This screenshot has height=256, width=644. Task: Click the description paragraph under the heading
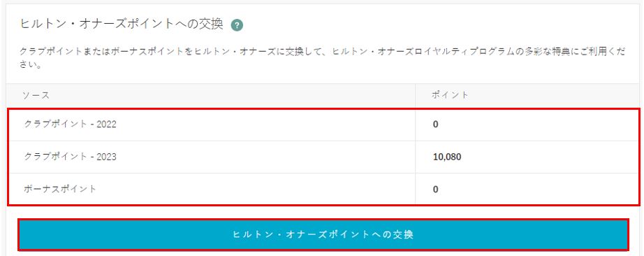click(323, 58)
